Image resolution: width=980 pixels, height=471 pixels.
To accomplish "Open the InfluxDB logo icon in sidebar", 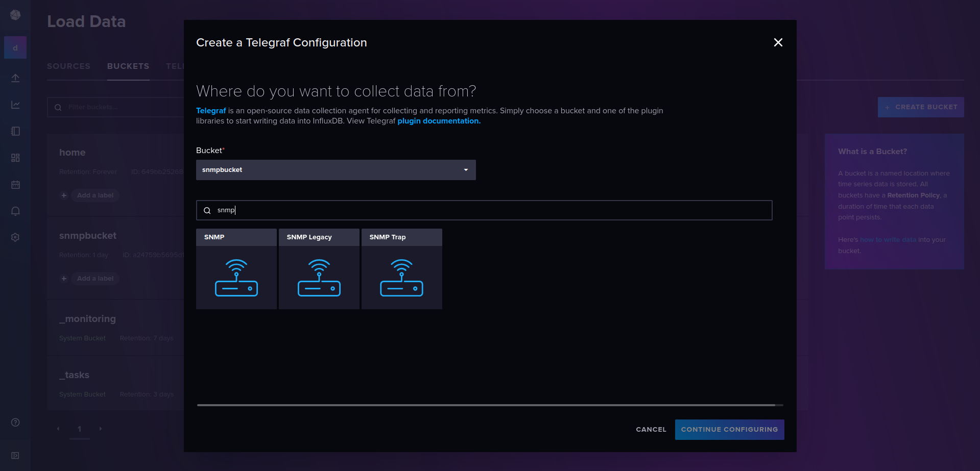I will [x=15, y=15].
